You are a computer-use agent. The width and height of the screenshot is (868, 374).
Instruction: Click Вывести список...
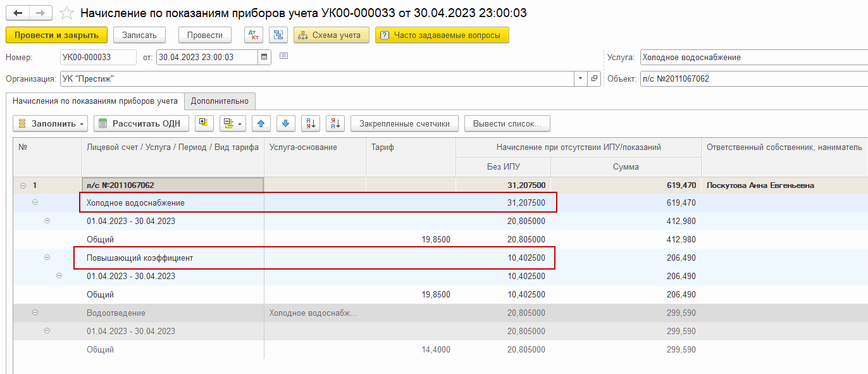point(507,123)
